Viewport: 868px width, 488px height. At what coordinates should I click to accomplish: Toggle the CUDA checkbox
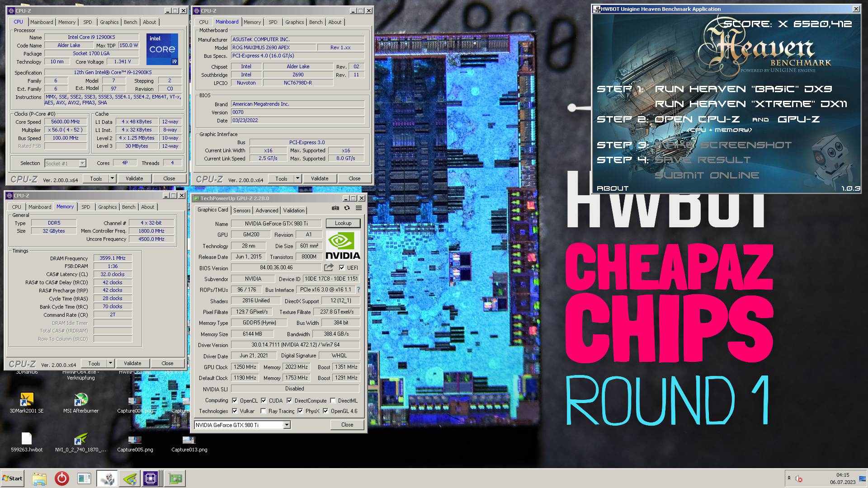(x=264, y=400)
